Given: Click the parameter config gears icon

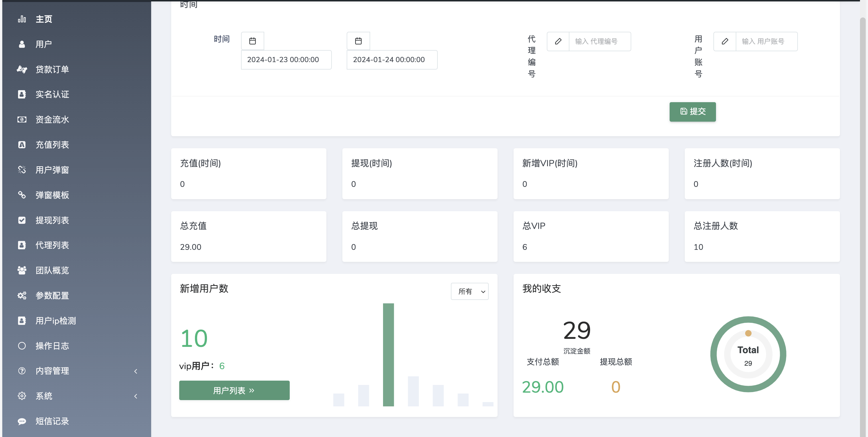Looking at the screenshot, I should click(x=22, y=296).
